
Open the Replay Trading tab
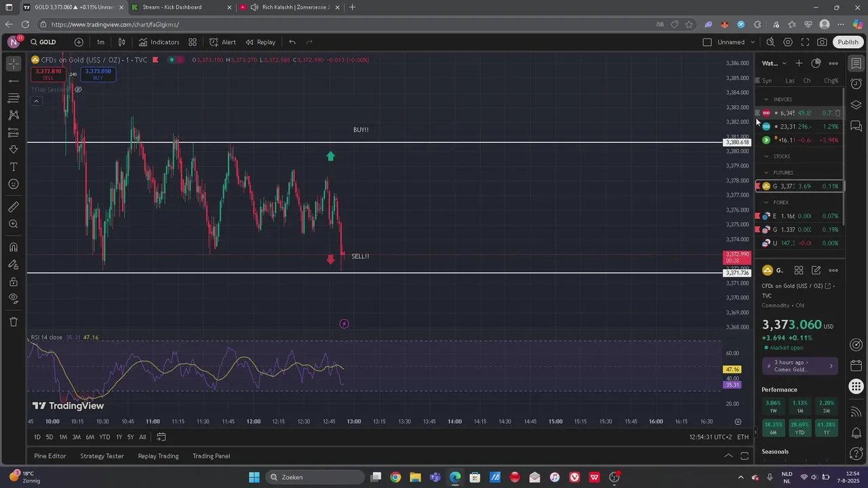(x=158, y=456)
